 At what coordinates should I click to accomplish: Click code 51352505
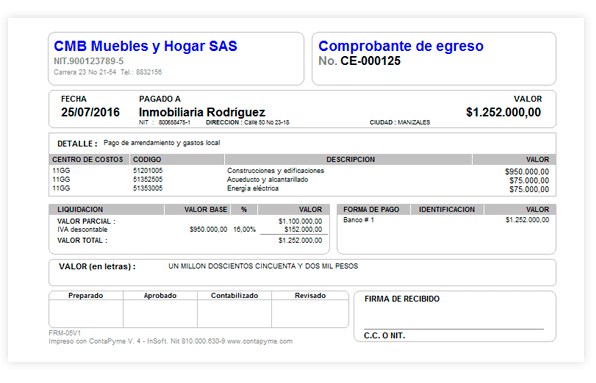tap(147, 179)
